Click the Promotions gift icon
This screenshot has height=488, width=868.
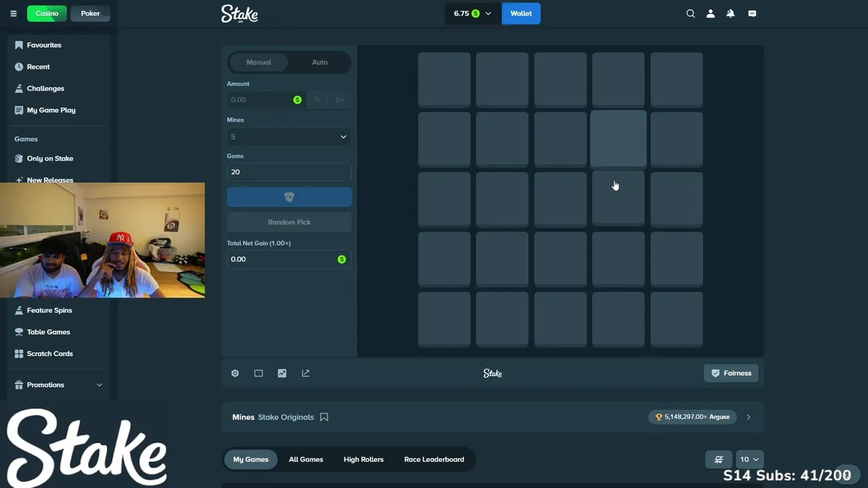pos(19,384)
